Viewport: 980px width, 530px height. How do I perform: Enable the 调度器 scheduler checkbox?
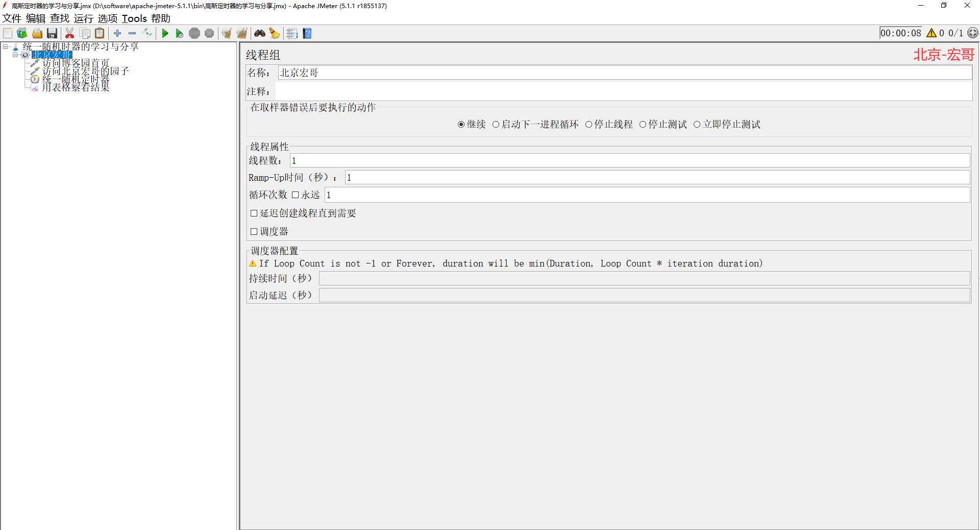click(x=254, y=232)
